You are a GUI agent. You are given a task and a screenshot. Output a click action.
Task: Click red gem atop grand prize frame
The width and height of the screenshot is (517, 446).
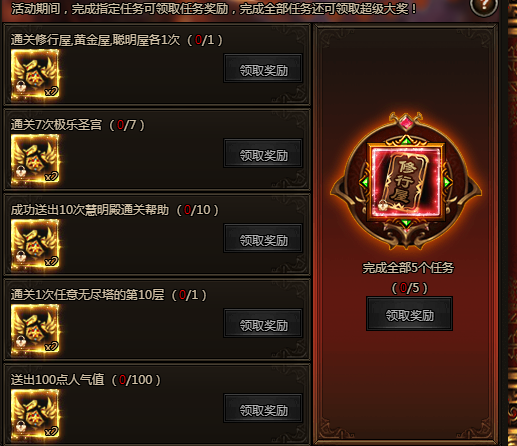(406, 122)
